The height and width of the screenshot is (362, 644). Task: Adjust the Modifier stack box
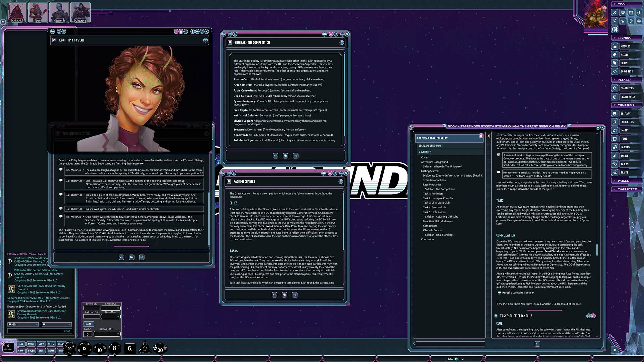(x=8, y=347)
